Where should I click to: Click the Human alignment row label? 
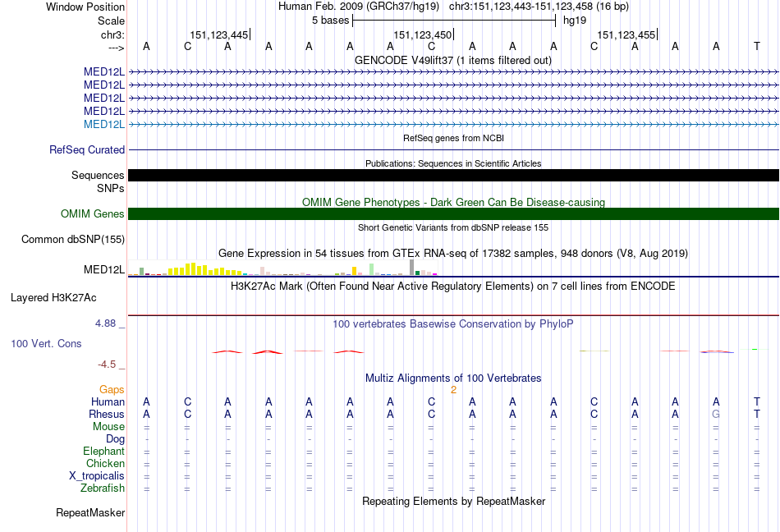pos(108,401)
